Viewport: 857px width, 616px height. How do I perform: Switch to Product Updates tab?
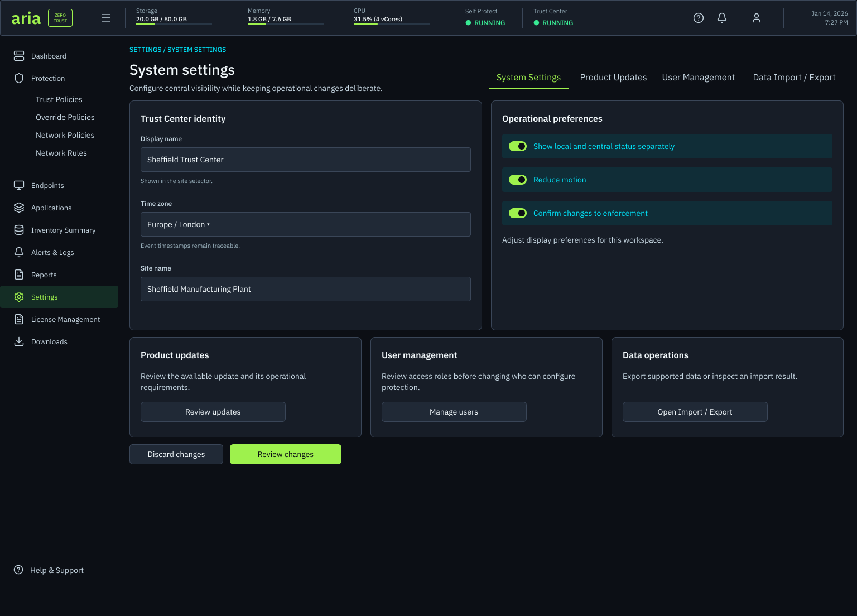pyautogui.click(x=613, y=78)
